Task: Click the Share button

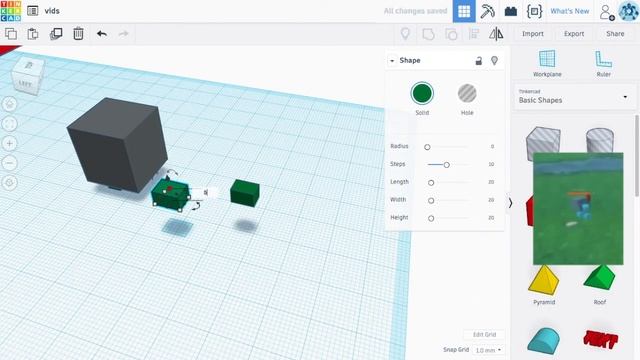Action: [615, 33]
